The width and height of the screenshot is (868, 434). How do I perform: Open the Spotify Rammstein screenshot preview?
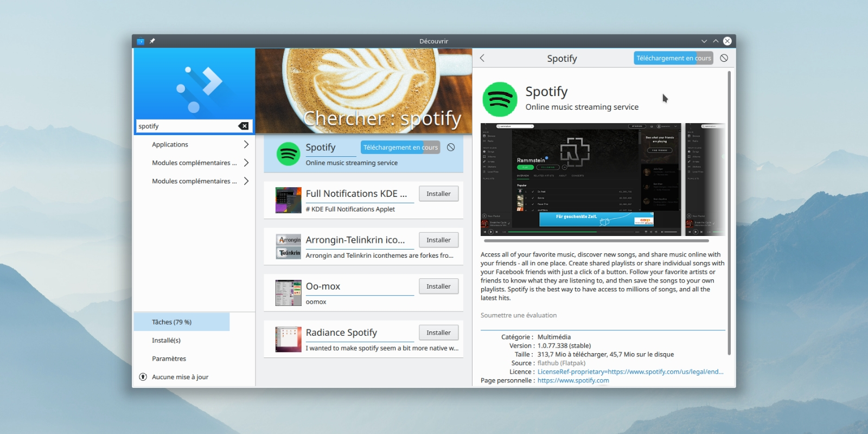pyautogui.click(x=580, y=179)
